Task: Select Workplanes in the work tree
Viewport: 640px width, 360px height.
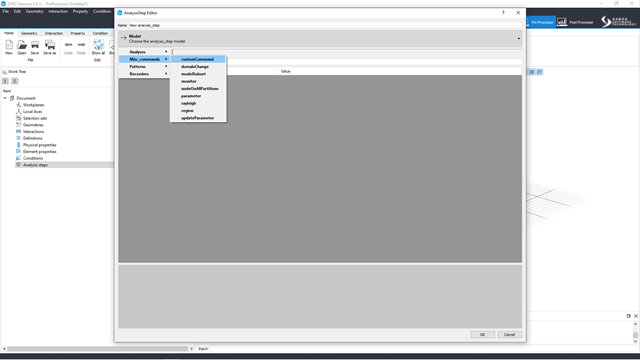Action: pyautogui.click(x=33, y=105)
